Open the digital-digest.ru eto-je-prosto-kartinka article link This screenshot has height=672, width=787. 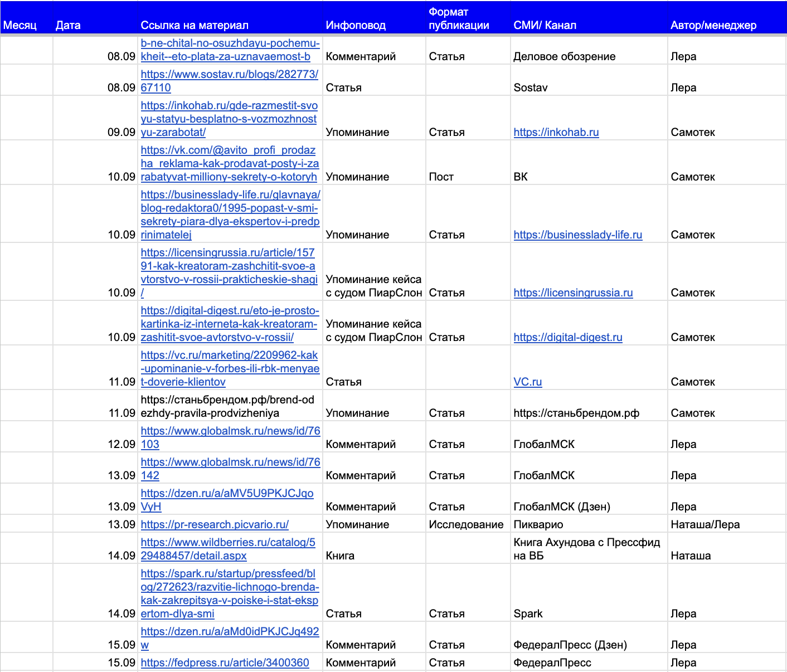230,324
